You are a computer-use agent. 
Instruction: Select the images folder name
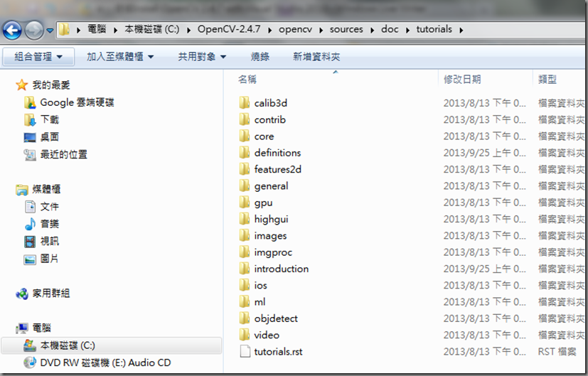270,236
